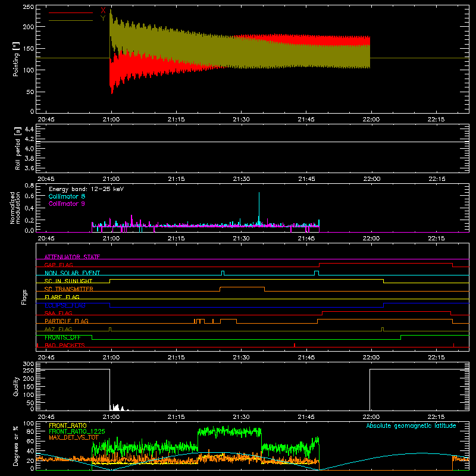This screenshot has width=476, height=476.
Task: Click 22:00 time label under Roll period plot
Action: 371,179
